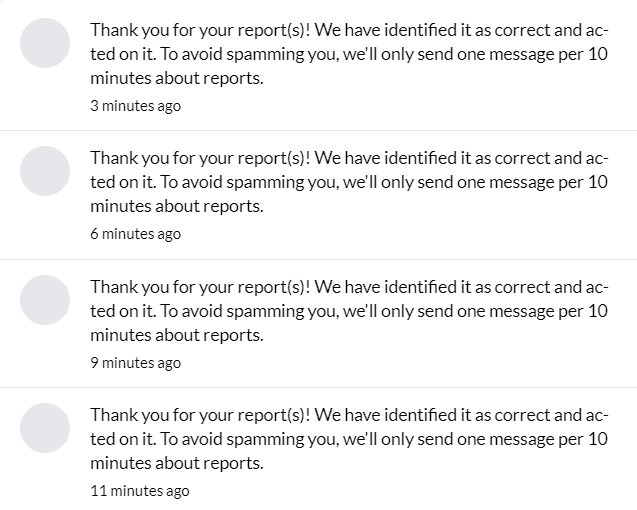Click avatar of the 6 minutes ago notification
The image size is (637, 510).
pyautogui.click(x=45, y=171)
